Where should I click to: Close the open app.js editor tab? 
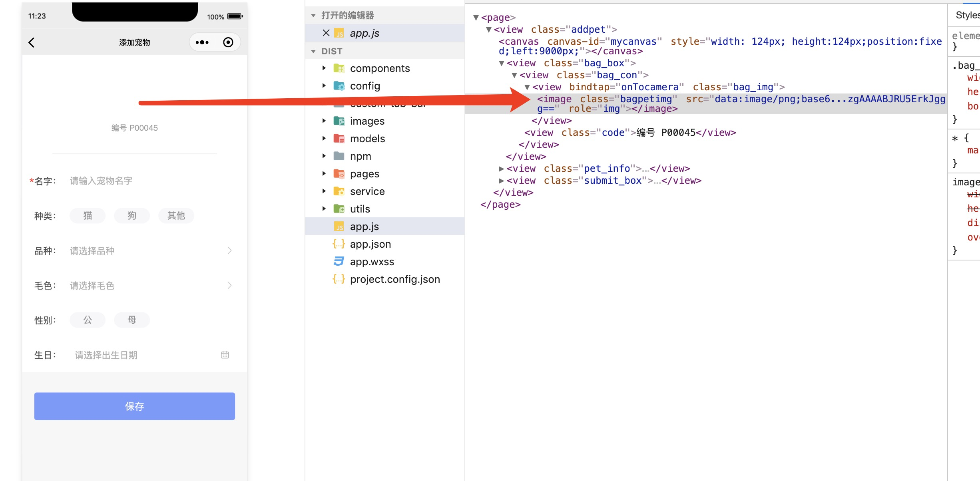[x=326, y=33]
